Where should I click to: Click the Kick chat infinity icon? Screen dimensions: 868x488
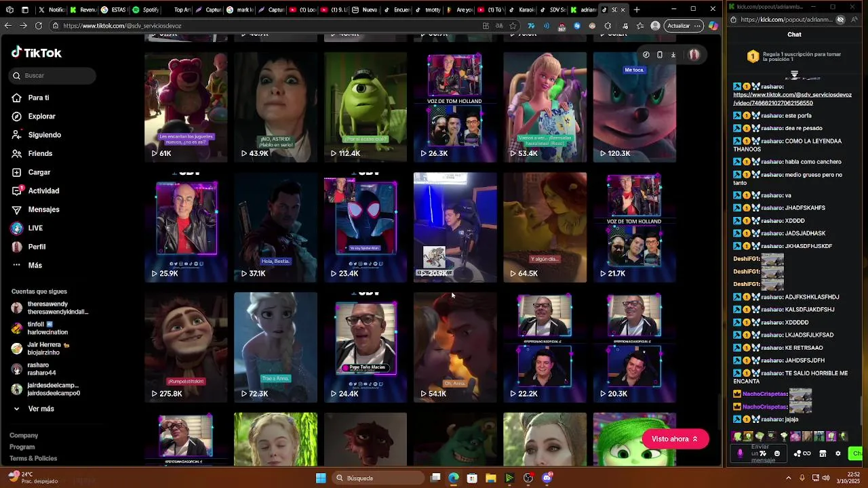click(806, 453)
